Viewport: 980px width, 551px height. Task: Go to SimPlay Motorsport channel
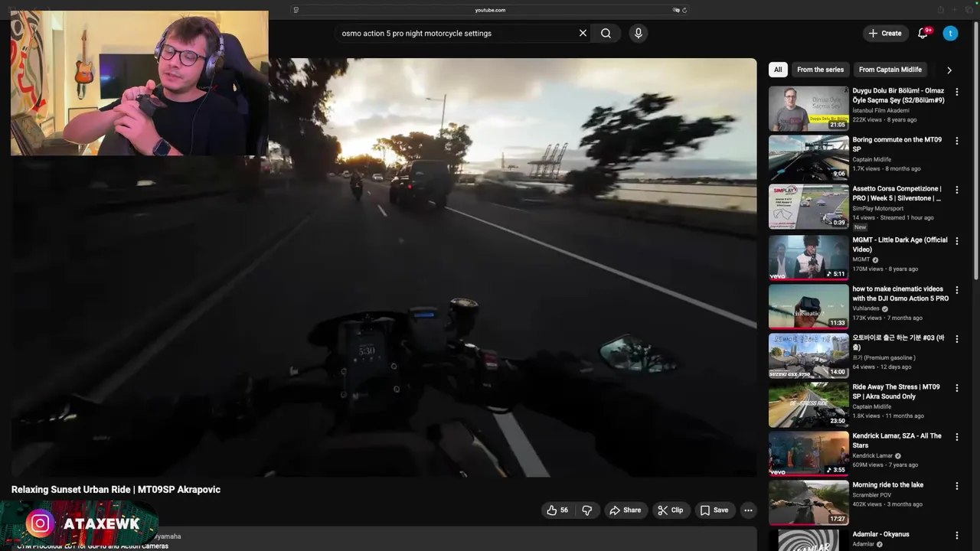coord(877,208)
